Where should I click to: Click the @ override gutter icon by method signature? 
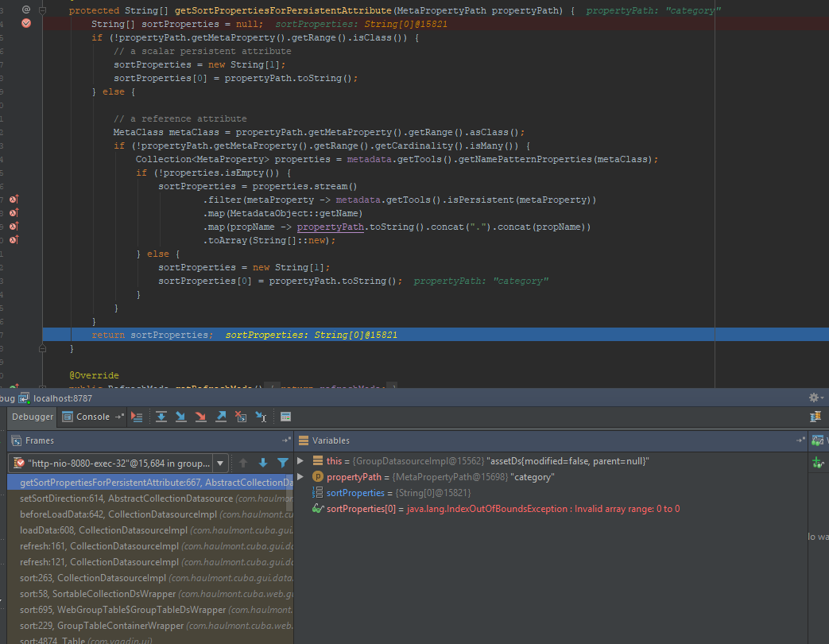(x=26, y=10)
